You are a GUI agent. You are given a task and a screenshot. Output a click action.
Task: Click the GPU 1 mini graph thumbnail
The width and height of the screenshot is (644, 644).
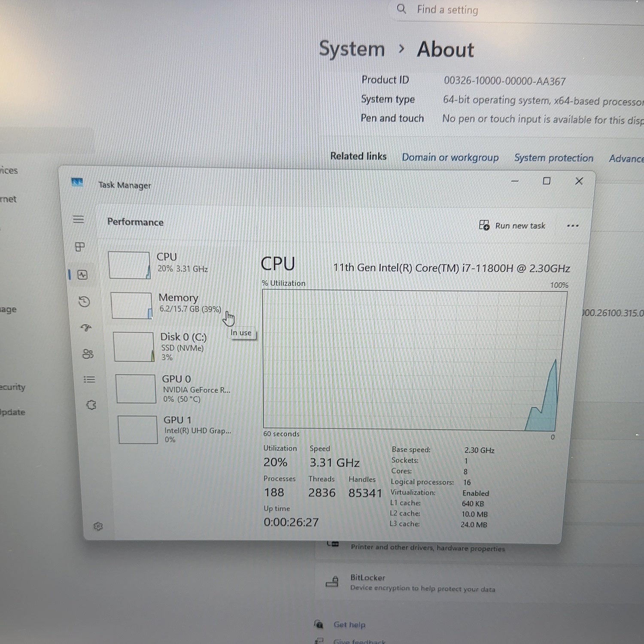tap(138, 430)
